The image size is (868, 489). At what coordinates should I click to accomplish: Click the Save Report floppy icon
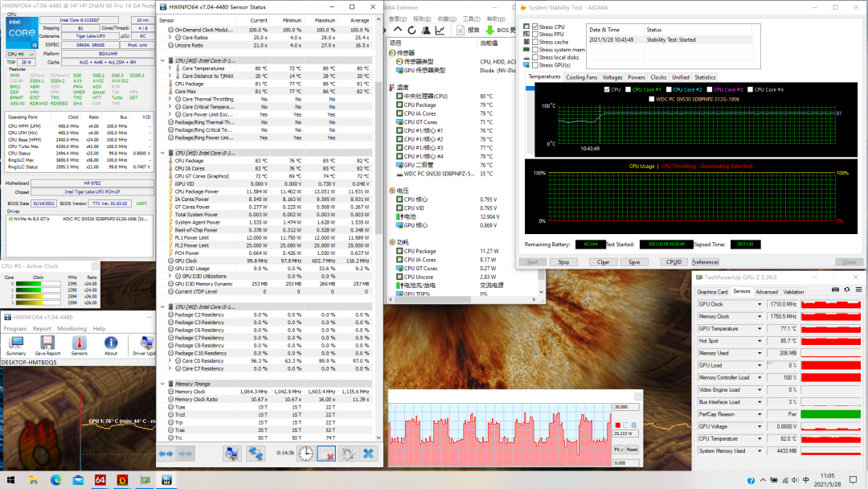tap(47, 346)
